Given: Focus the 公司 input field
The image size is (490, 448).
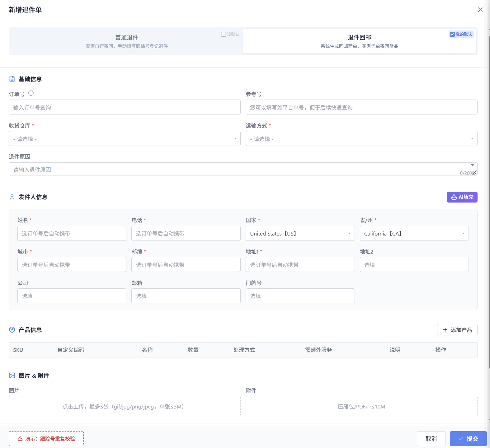Looking at the screenshot, I should point(72,296).
